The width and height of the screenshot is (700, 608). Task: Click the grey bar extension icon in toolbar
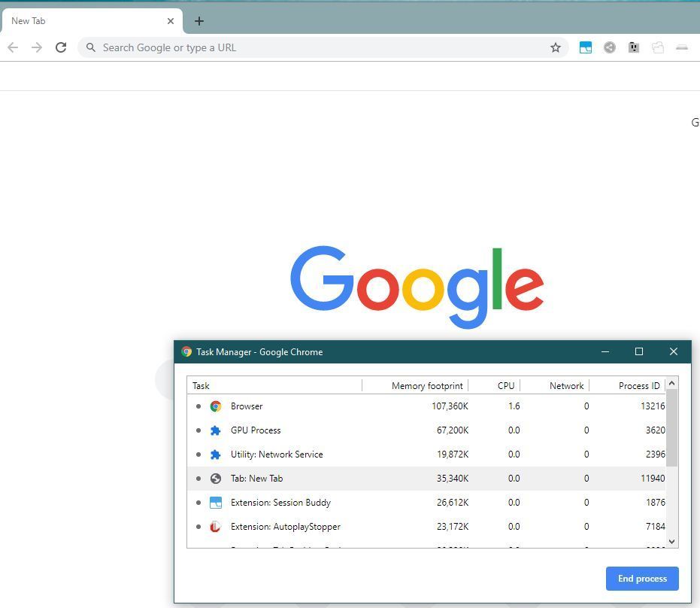pos(682,47)
